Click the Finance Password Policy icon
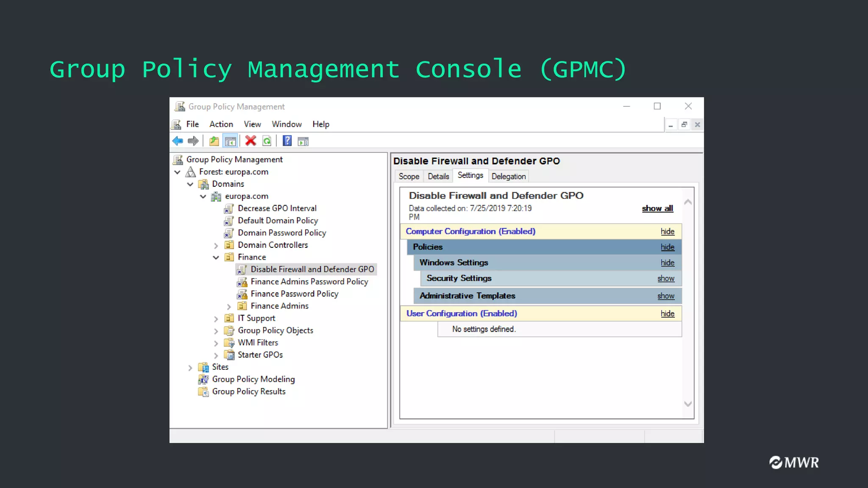868x488 pixels. pyautogui.click(x=242, y=294)
